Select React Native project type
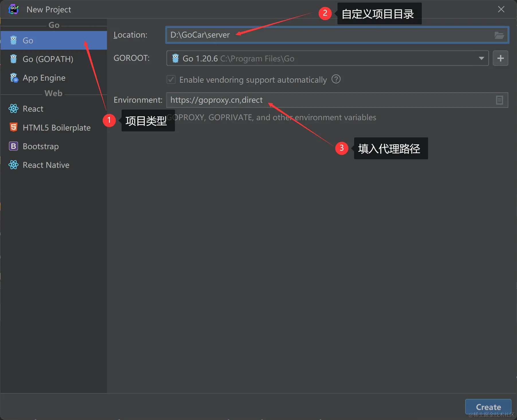Image resolution: width=517 pixels, height=420 pixels. click(x=54, y=165)
